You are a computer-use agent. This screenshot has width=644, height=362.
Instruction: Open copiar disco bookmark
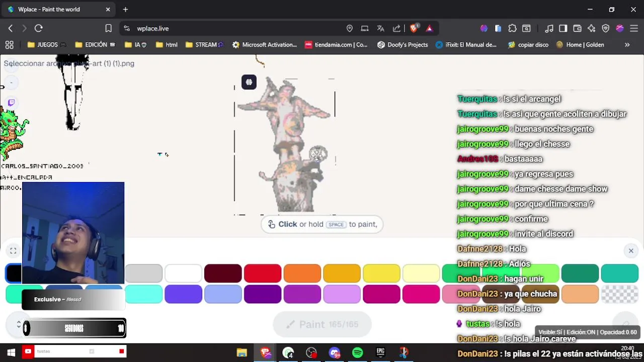[x=528, y=45]
